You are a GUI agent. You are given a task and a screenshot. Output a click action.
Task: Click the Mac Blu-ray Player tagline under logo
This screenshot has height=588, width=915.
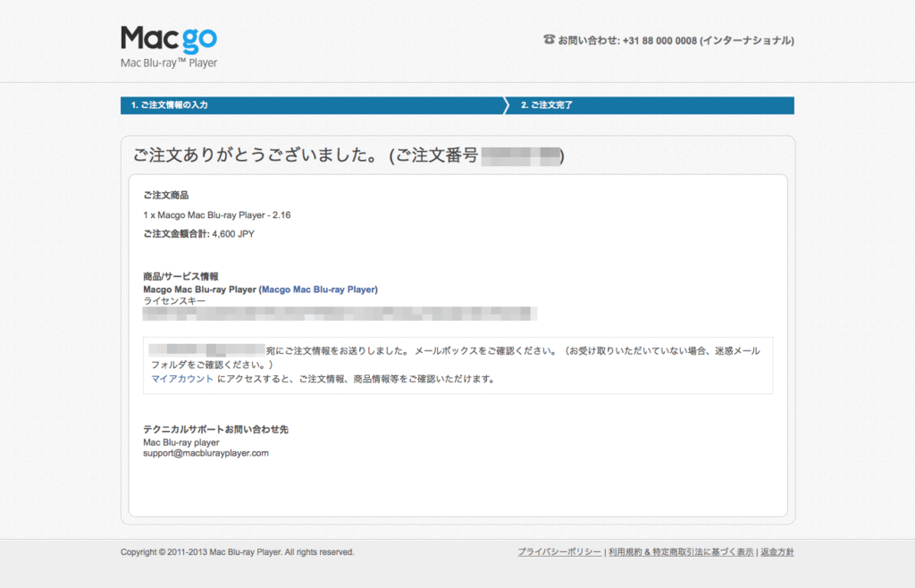pos(169,63)
